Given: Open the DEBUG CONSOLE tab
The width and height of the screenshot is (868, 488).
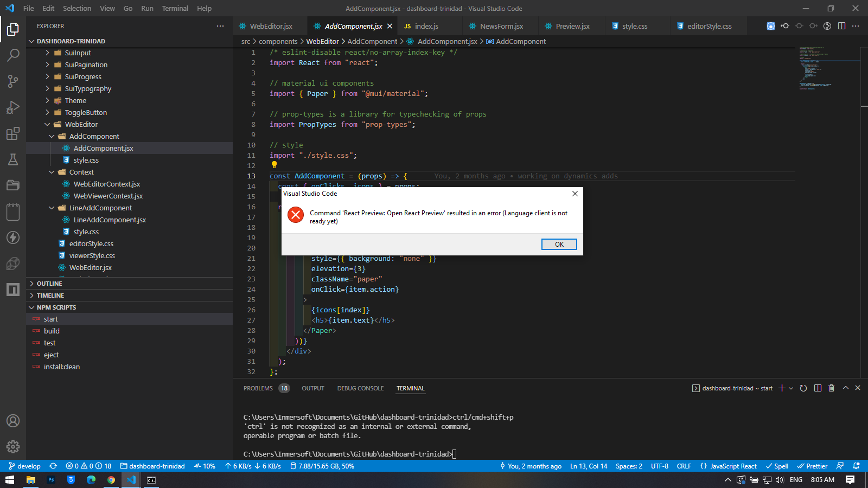Looking at the screenshot, I should coord(360,388).
